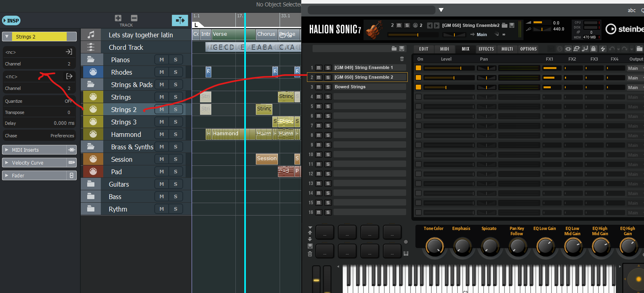Adjust Level slider for String Ensemble 1
The height and width of the screenshot is (293, 644).
[x=449, y=68]
